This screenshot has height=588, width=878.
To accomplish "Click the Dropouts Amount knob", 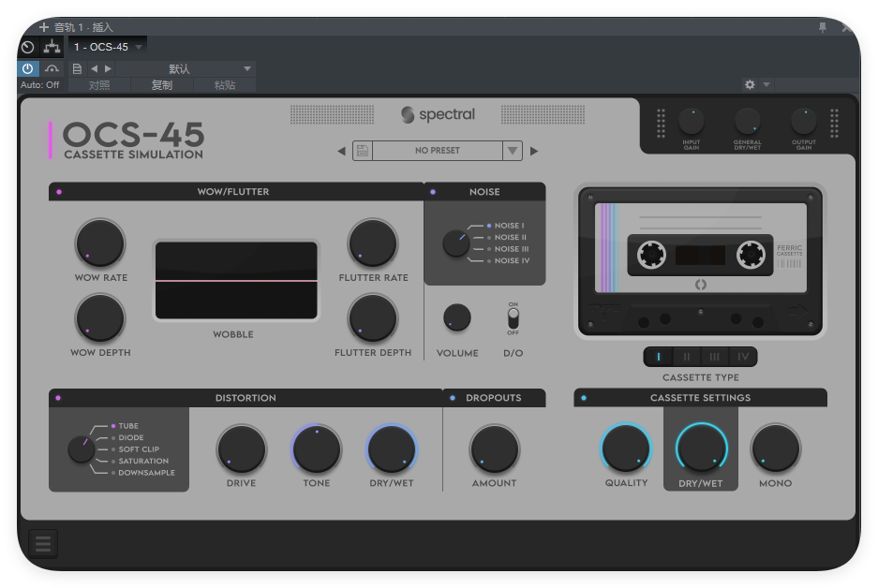I will tap(495, 449).
